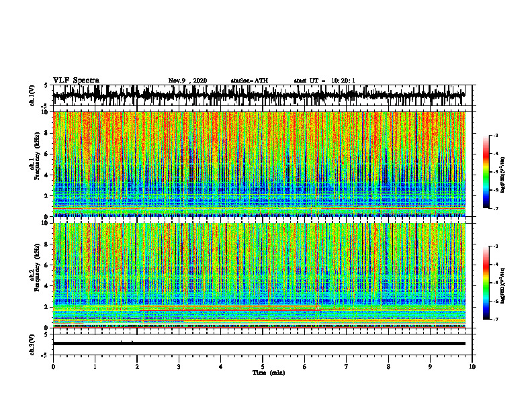This screenshot has height=411, width=532.
Task: Click the 'station=ATH' label
Action: pos(249,81)
